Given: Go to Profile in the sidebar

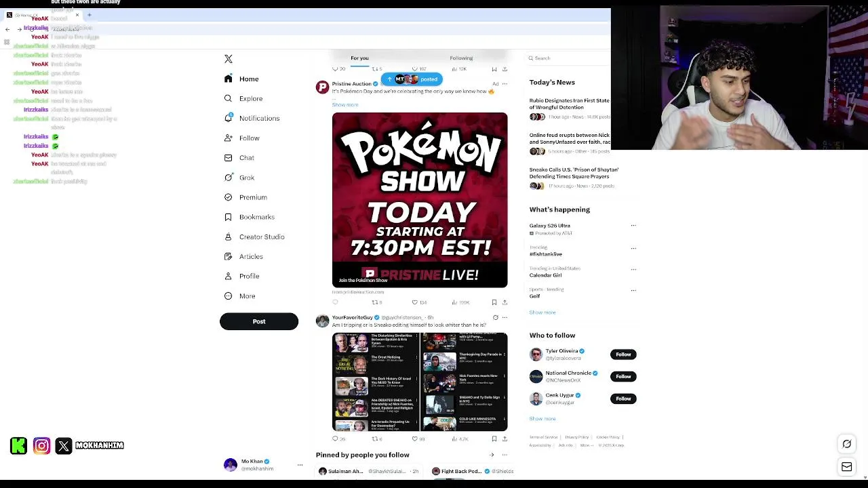Looking at the screenshot, I should click(242, 276).
